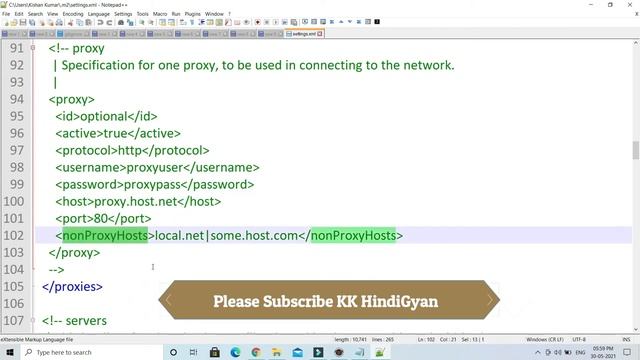
Task: Collapse the servers comment fold at line 107
Action: (33, 320)
